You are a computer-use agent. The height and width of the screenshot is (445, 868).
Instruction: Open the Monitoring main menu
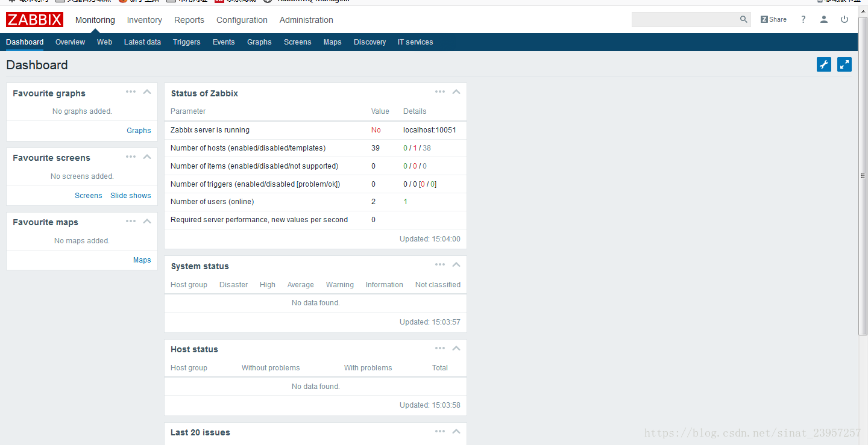(95, 20)
